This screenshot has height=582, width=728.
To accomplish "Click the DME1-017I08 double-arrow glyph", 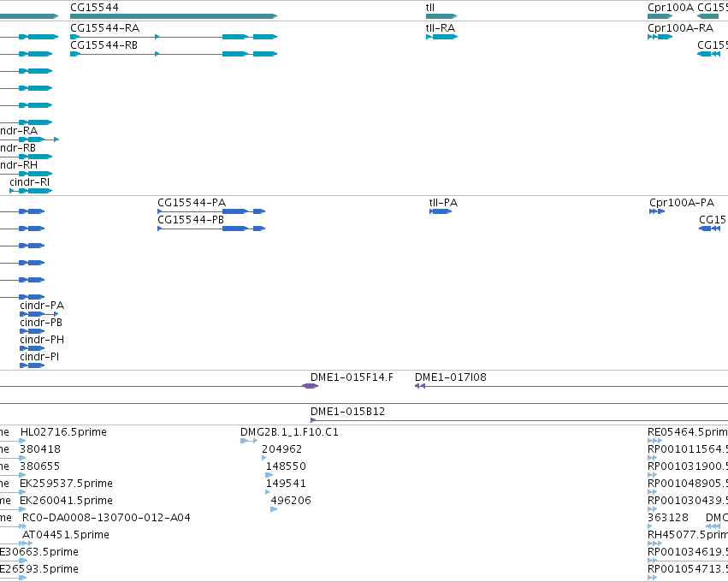I will pyautogui.click(x=420, y=386).
